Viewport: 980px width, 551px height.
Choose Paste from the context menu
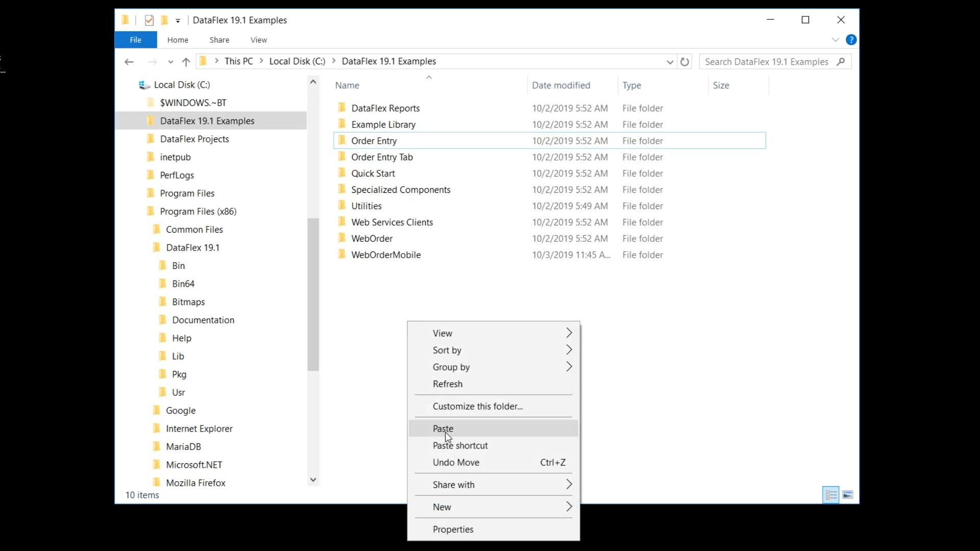tap(443, 429)
